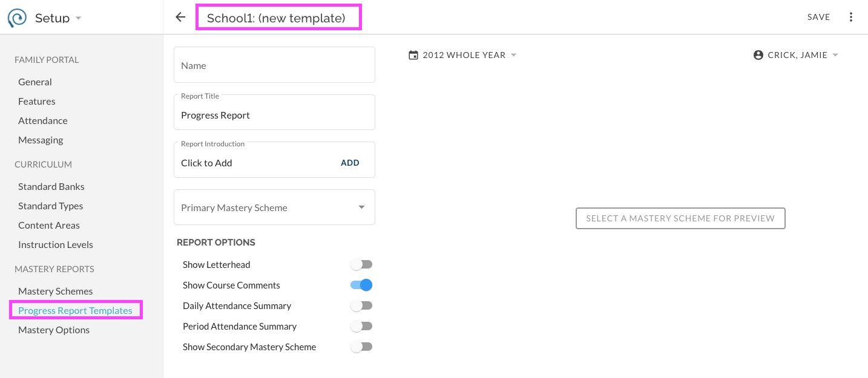This screenshot has height=378, width=868.
Task: Open Standard Banks page
Action: [x=51, y=186]
